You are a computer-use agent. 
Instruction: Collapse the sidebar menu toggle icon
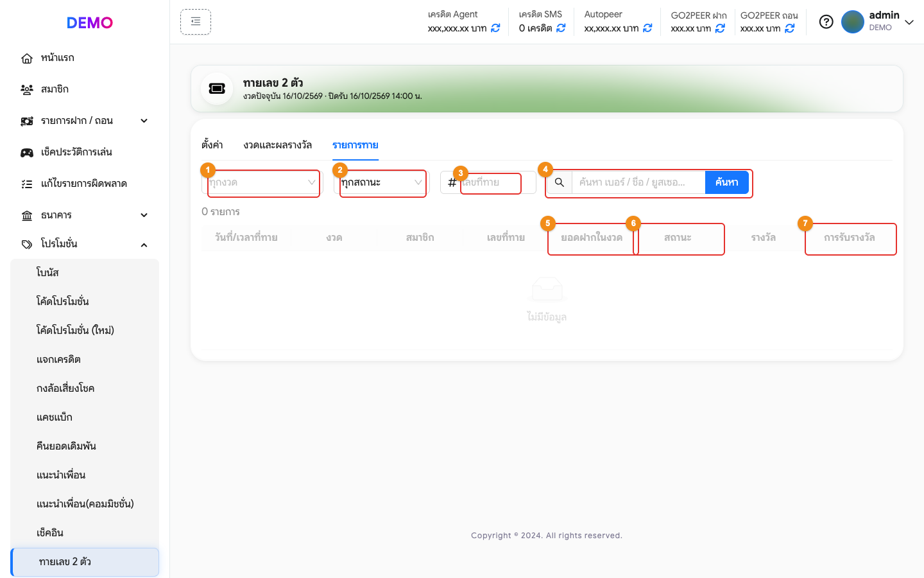click(196, 22)
